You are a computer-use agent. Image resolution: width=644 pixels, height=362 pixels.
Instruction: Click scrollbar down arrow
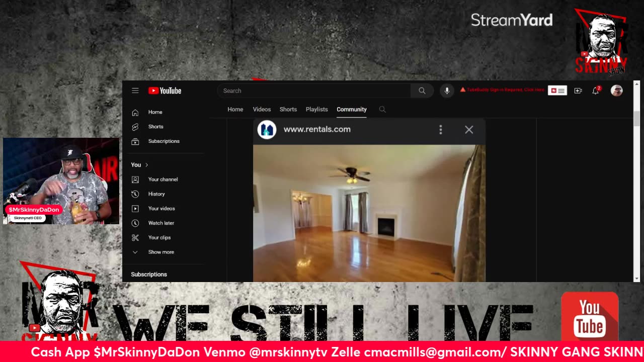tap(636, 279)
